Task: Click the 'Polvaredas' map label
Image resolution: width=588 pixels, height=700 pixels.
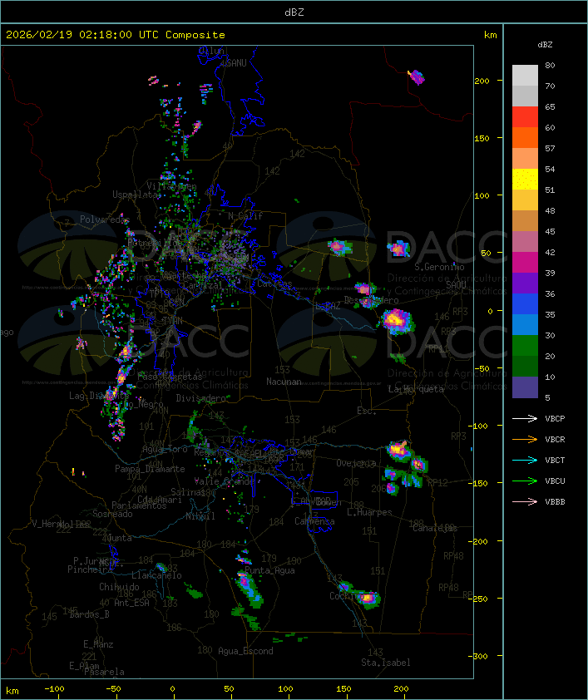Action: click(x=105, y=219)
